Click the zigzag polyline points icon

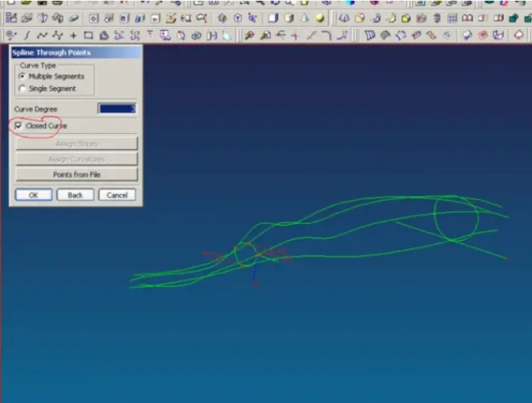pyautogui.click(x=57, y=35)
